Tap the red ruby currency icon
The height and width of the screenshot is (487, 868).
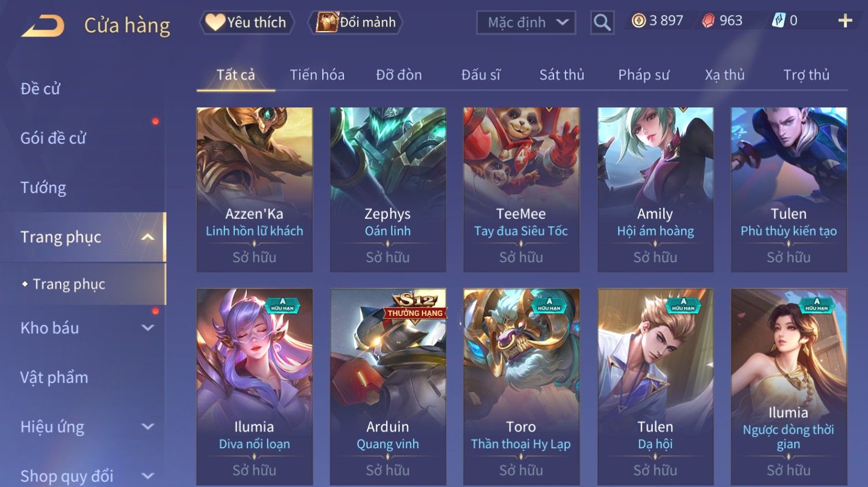point(708,21)
